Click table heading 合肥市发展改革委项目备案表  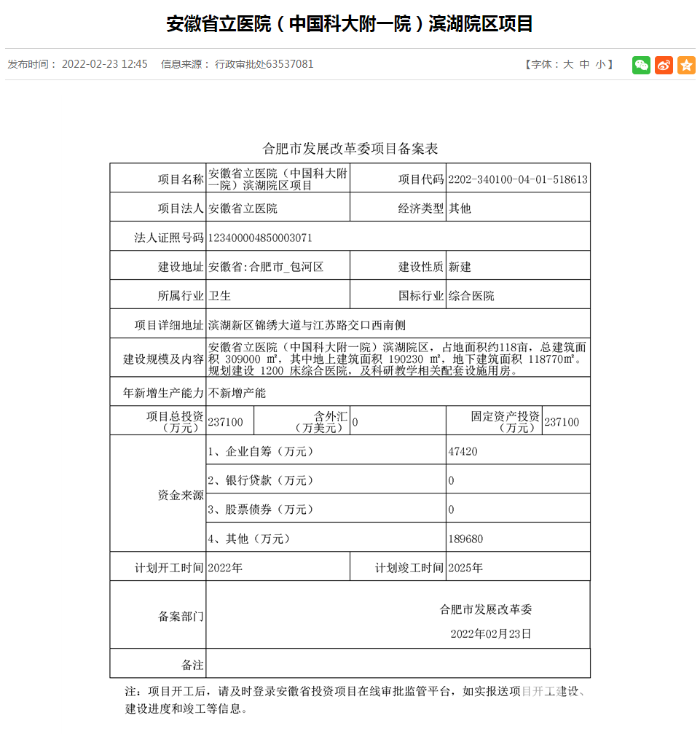point(350,149)
